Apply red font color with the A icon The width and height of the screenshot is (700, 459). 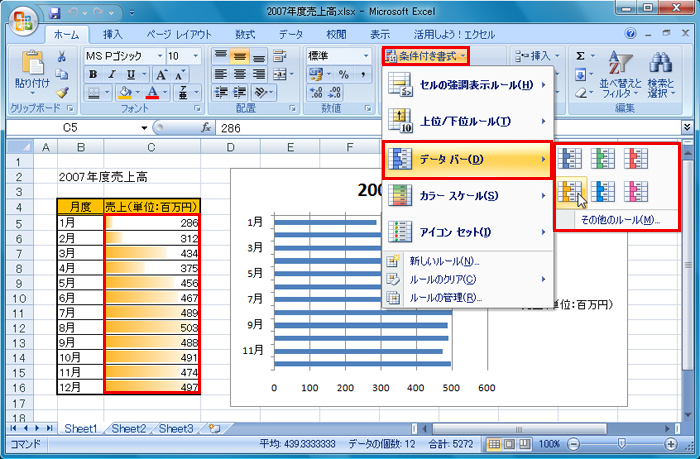152,93
